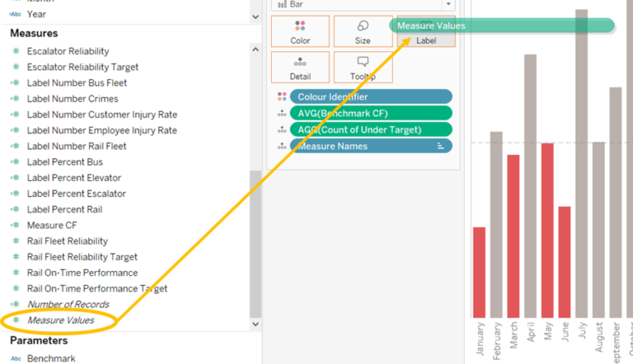Image resolution: width=633 pixels, height=364 pixels.
Task: Select Label Number Crimes field
Action: pos(73,99)
